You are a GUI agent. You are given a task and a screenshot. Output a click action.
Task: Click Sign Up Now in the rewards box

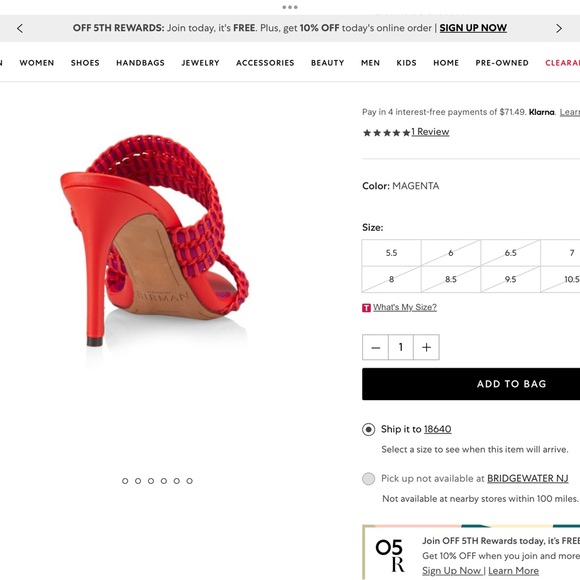point(452,571)
